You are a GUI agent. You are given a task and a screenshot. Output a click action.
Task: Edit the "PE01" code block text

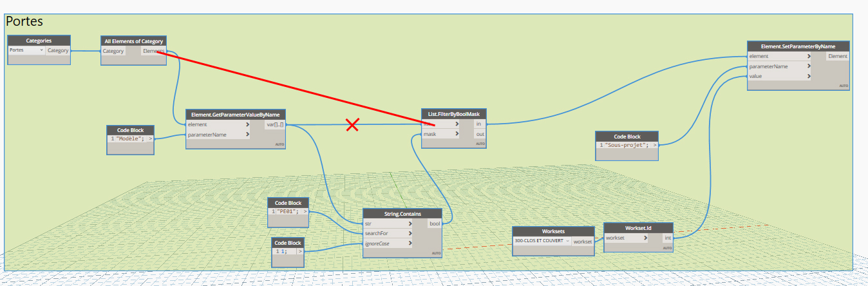[x=288, y=211]
